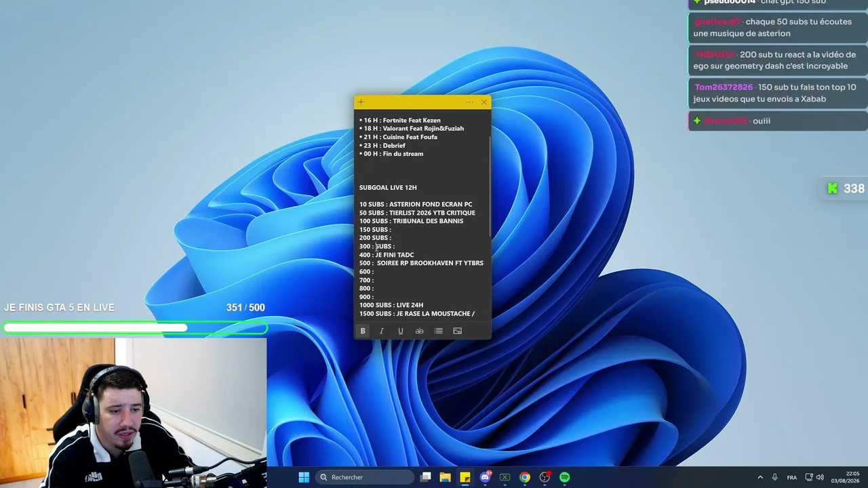This screenshot has width=868, height=488.
Task: Open File Explorer from the taskbar
Action: 445,477
